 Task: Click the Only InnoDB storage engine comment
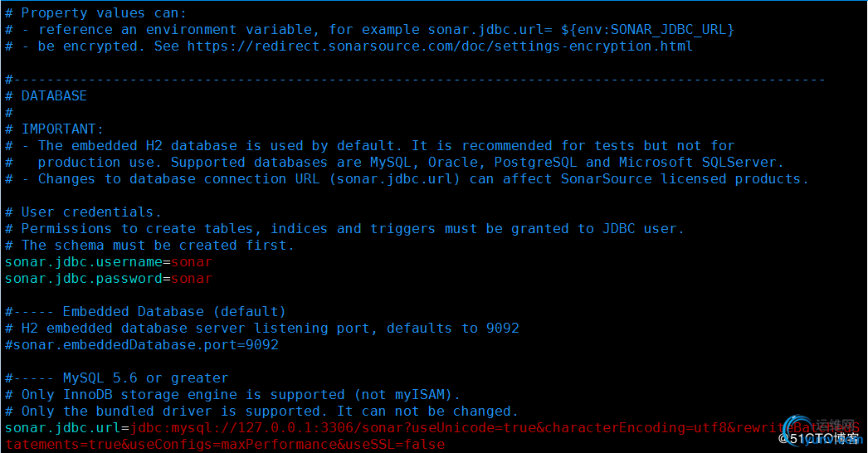click(232, 395)
